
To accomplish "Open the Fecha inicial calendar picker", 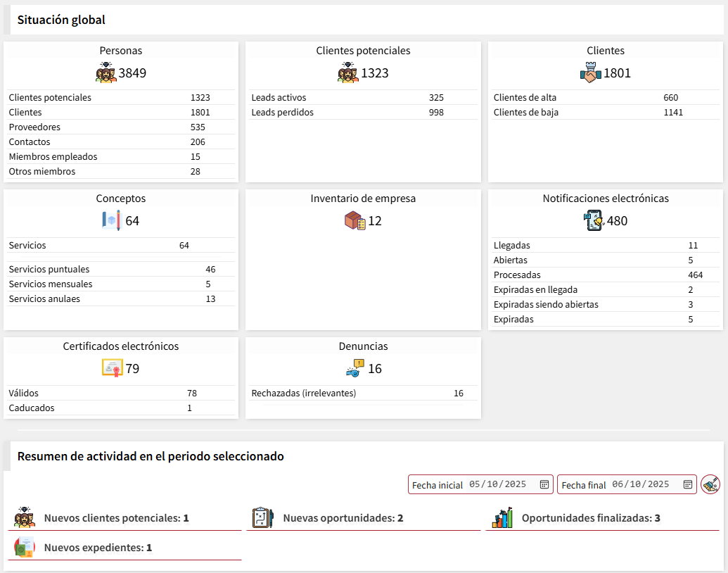I will [544, 484].
